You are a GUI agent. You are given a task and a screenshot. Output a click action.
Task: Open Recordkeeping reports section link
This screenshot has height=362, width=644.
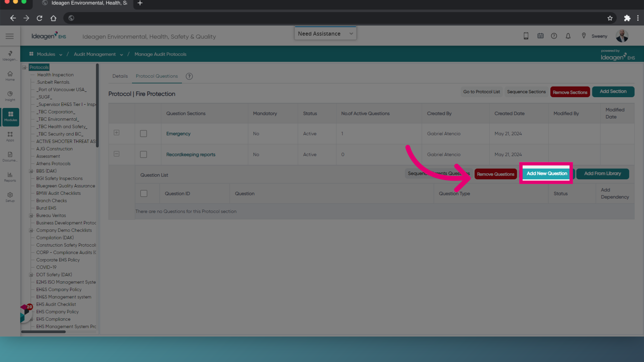(191, 155)
